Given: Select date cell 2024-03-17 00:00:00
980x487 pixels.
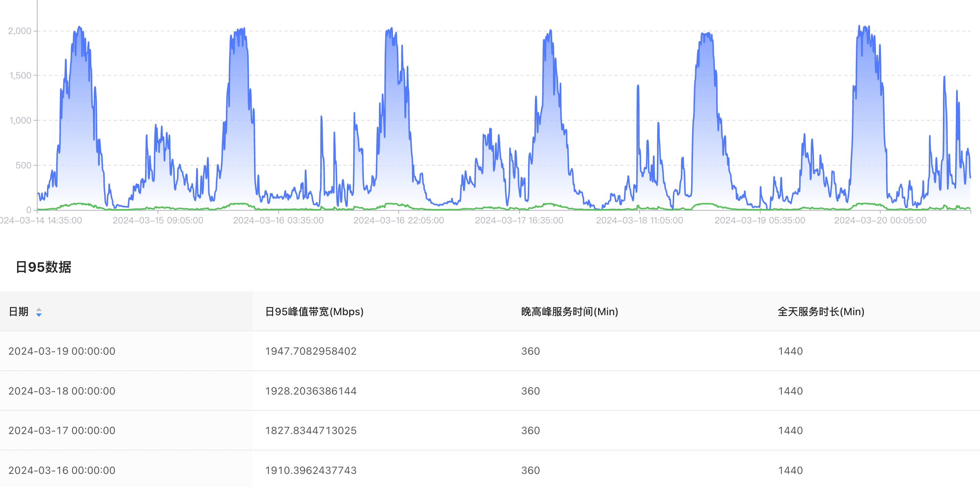Looking at the screenshot, I should 62,431.
